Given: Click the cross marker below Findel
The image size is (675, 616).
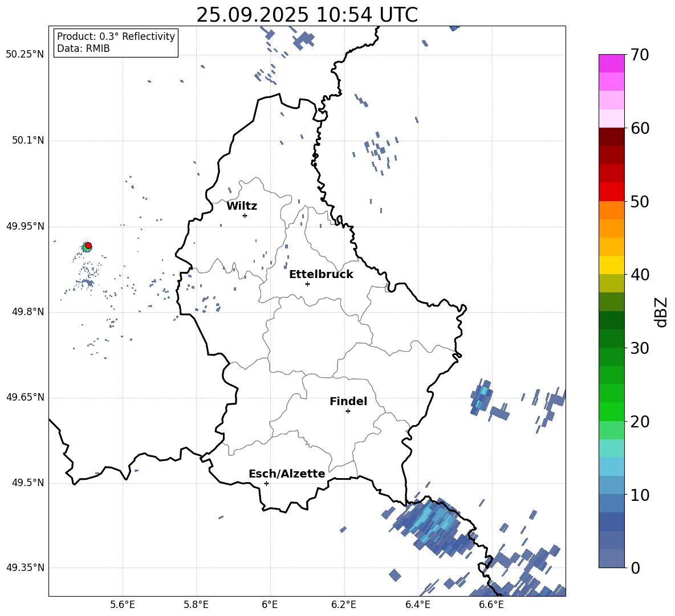Looking at the screenshot, I should (348, 411).
